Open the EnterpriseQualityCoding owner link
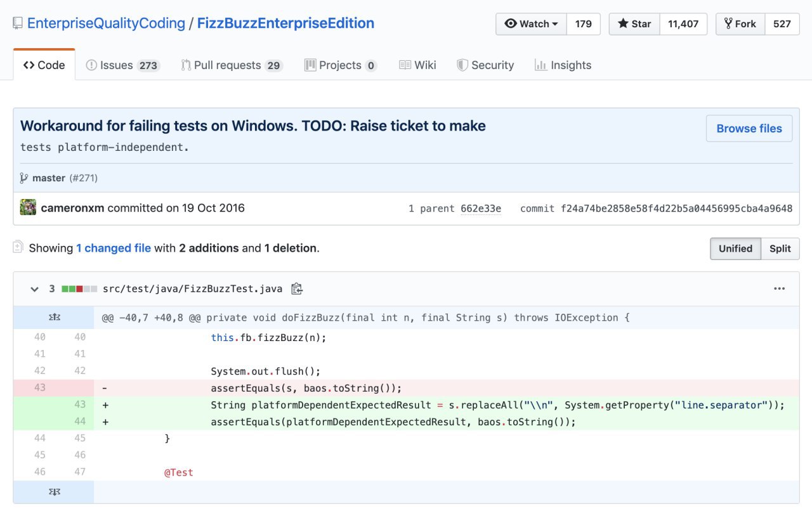The width and height of the screenshot is (812, 516). point(106,24)
